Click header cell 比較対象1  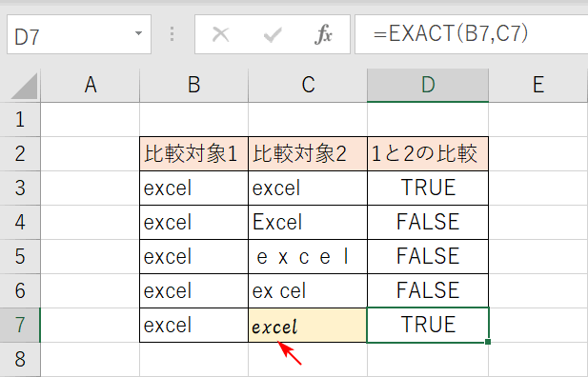[x=193, y=154]
